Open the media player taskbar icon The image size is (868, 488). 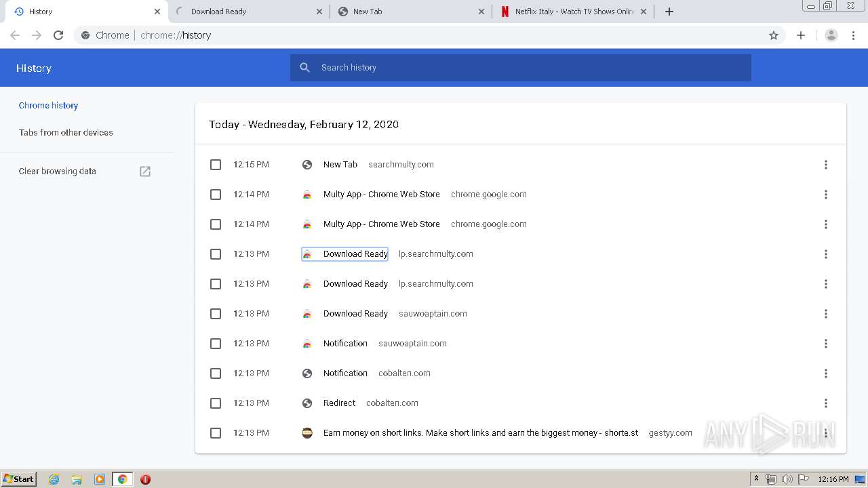[x=100, y=479]
